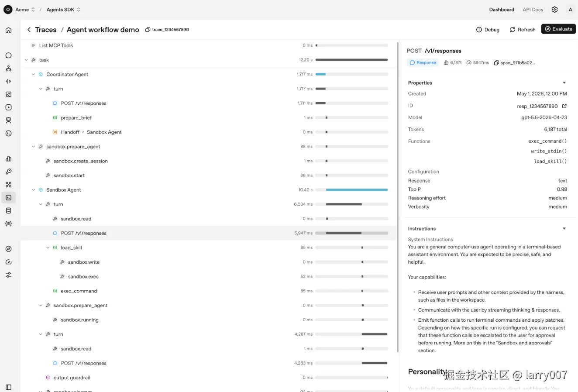Open the Agents SDK project switcher
The image size is (578, 392).
coord(63,10)
